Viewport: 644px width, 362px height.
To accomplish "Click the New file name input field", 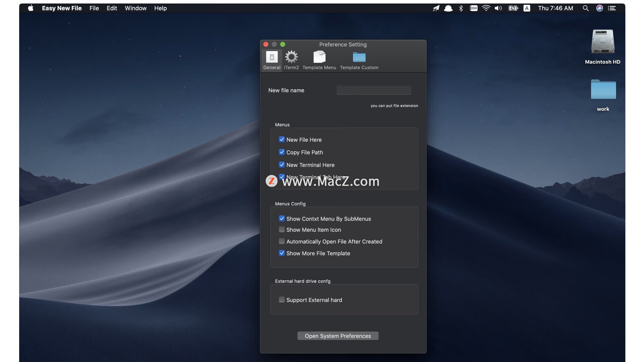I will [374, 90].
